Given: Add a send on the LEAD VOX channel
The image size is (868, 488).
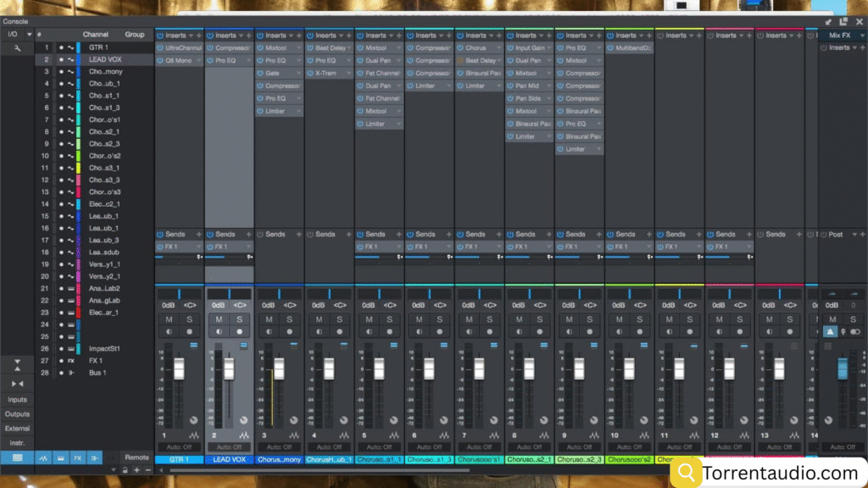Looking at the screenshot, I should pos(249,234).
